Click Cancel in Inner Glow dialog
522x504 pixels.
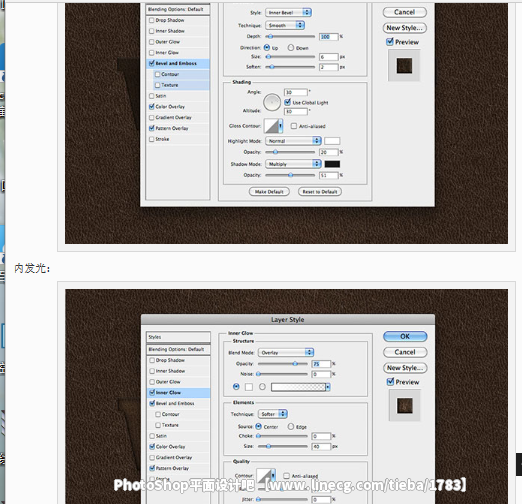[x=405, y=352]
